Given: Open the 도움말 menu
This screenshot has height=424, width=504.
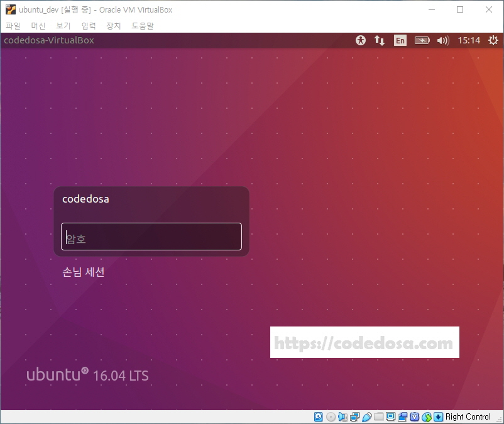Looking at the screenshot, I should (143, 26).
